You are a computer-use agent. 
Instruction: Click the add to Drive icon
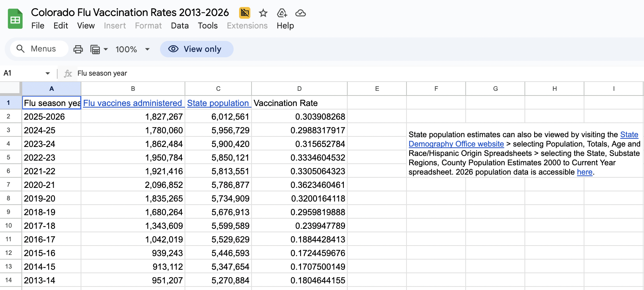pyautogui.click(x=282, y=13)
